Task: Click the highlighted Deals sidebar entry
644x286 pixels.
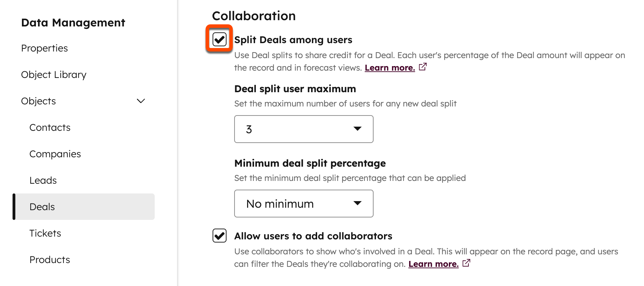Action: point(42,207)
